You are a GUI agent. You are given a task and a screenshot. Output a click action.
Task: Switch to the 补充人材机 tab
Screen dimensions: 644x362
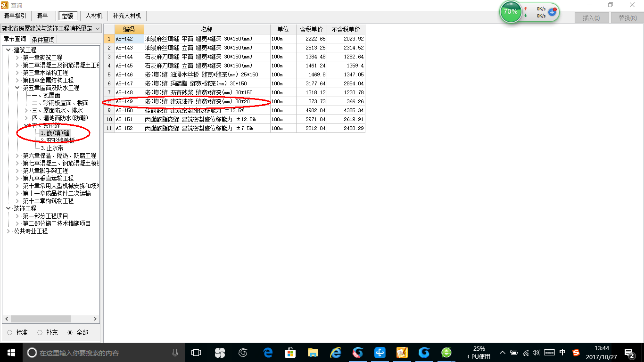127,16
